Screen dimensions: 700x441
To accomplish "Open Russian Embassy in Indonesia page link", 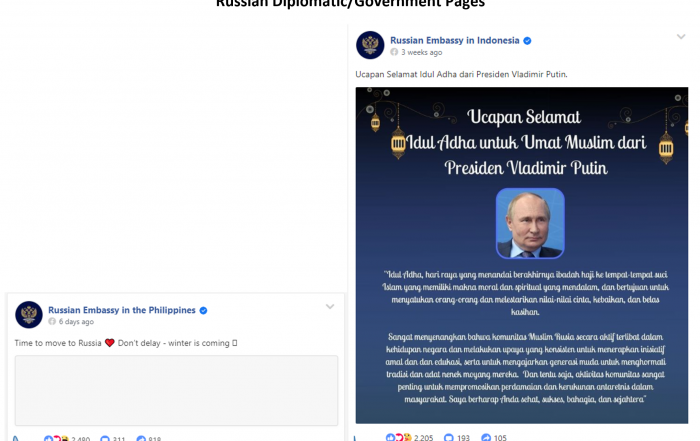I will click(454, 40).
